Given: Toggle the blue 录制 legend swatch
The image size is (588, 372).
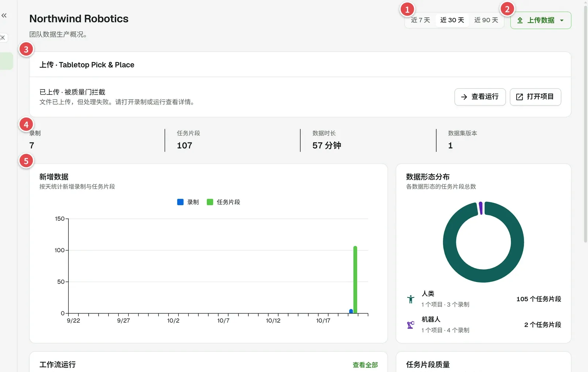Looking at the screenshot, I should [x=180, y=202].
